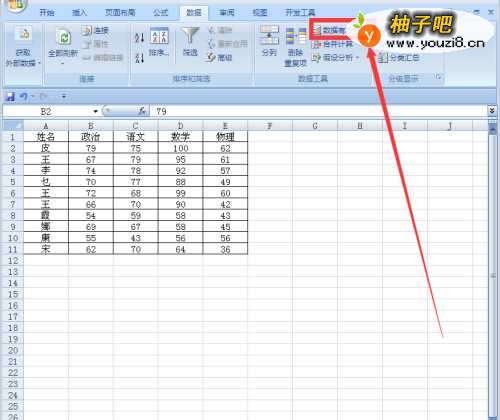Click Data Validation (数据有效性) button
The height and width of the screenshot is (420, 500).
point(330,30)
